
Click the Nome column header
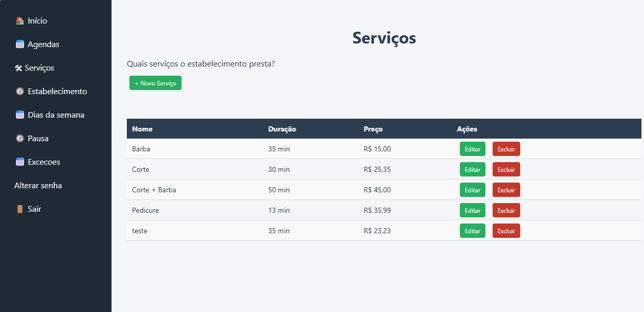click(142, 129)
